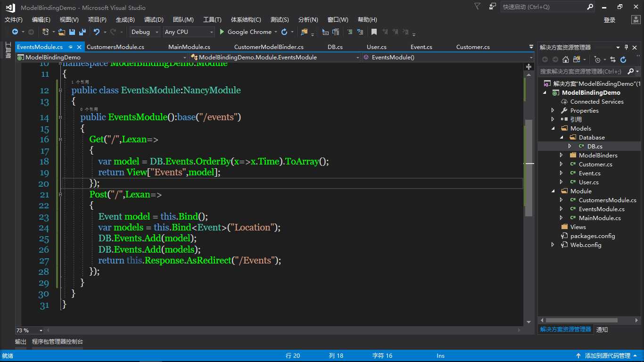
Task: Toggle auto-hide pin on Solution Explorer panel
Action: tap(627, 47)
